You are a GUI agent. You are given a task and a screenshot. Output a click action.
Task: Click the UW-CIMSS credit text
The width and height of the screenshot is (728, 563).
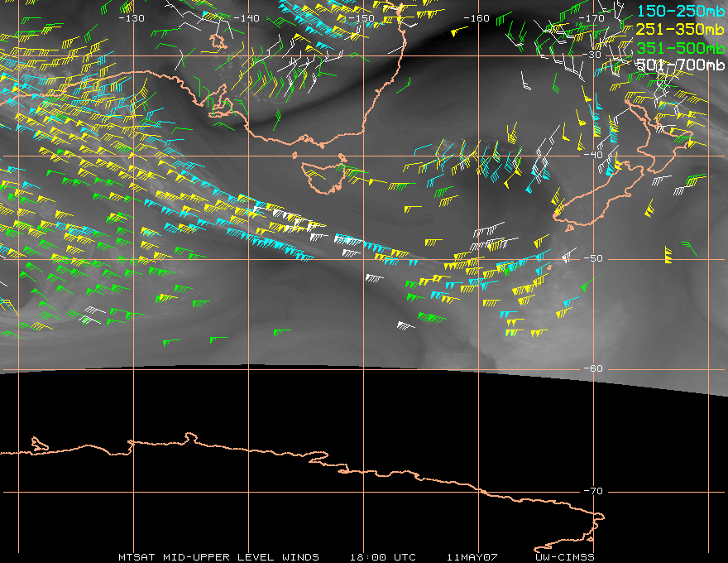click(x=565, y=557)
